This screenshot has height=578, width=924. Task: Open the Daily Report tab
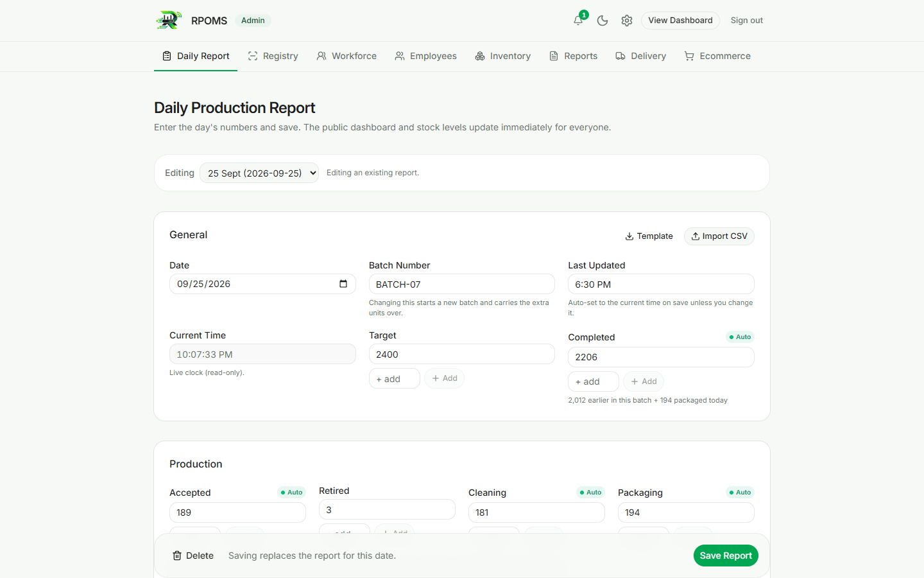(x=196, y=56)
